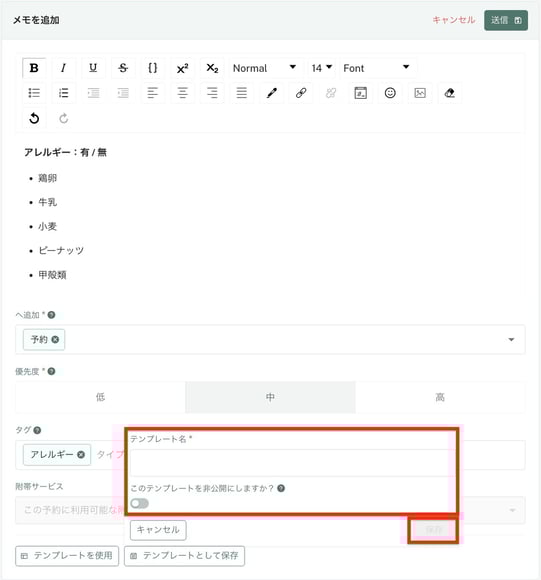Open the emoji picker
541x580 pixels.
pos(390,93)
